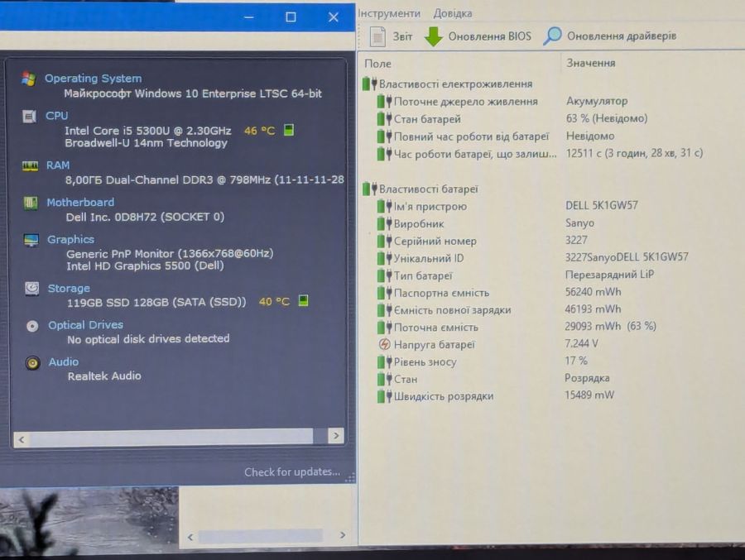Select the Поточна ємність row label
The height and width of the screenshot is (560, 745).
pos(435,328)
